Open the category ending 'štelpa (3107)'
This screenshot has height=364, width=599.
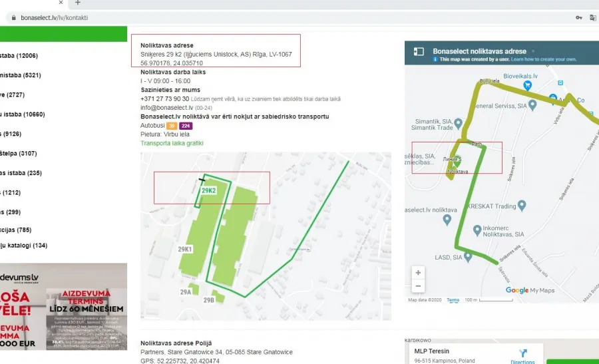coord(19,154)
